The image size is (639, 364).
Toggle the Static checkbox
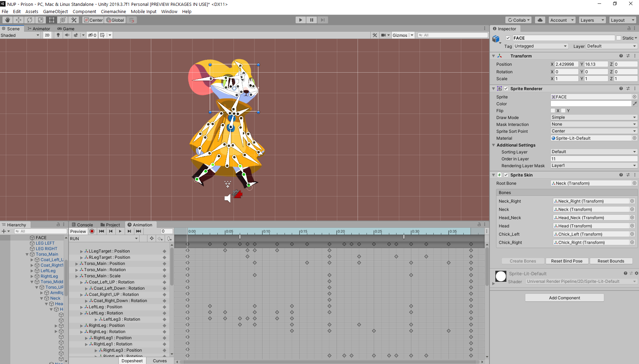point(619,38)
